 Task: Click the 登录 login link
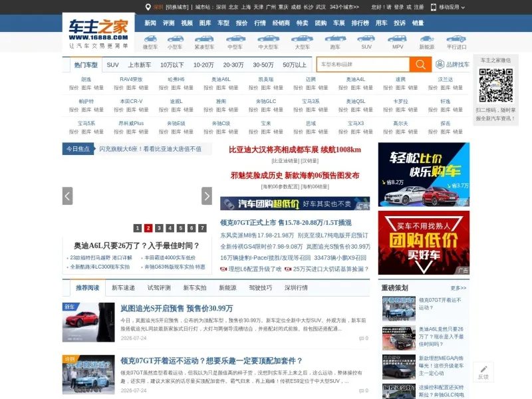point(398,7)
